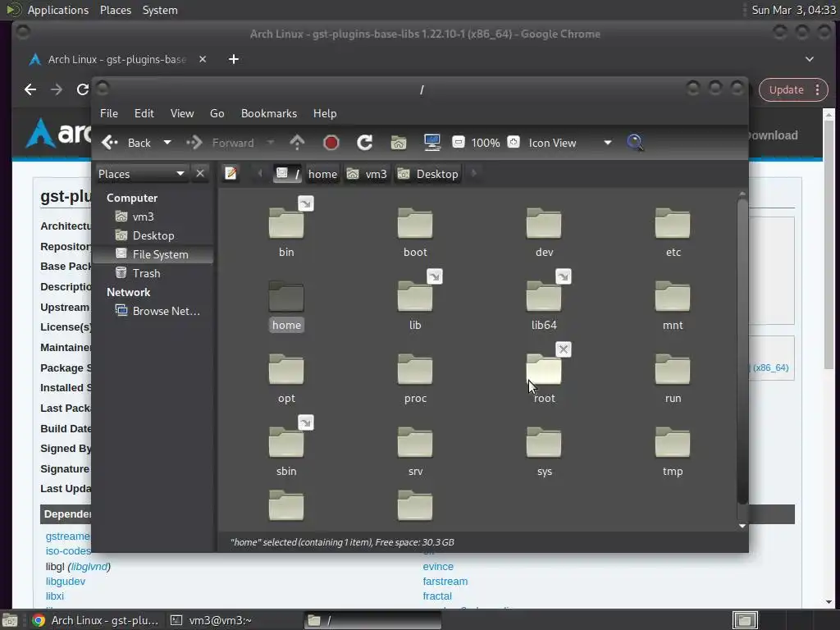This screenshot has width=840, height=630.
Task: Select the srv folder
Action: (414, 442)
